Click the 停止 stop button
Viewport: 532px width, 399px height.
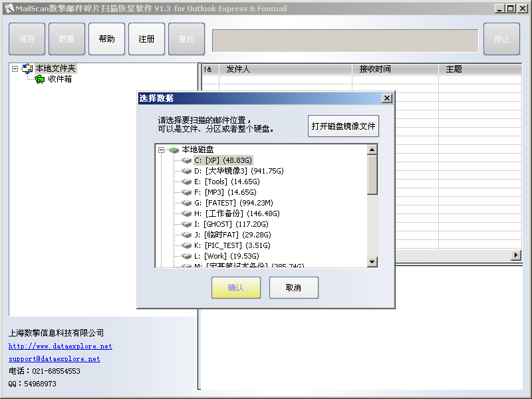pos(501,39)
